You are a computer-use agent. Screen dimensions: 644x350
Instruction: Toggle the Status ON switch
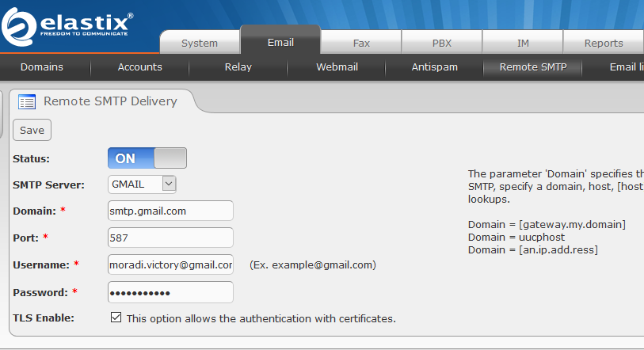click(x=147, y=158)
